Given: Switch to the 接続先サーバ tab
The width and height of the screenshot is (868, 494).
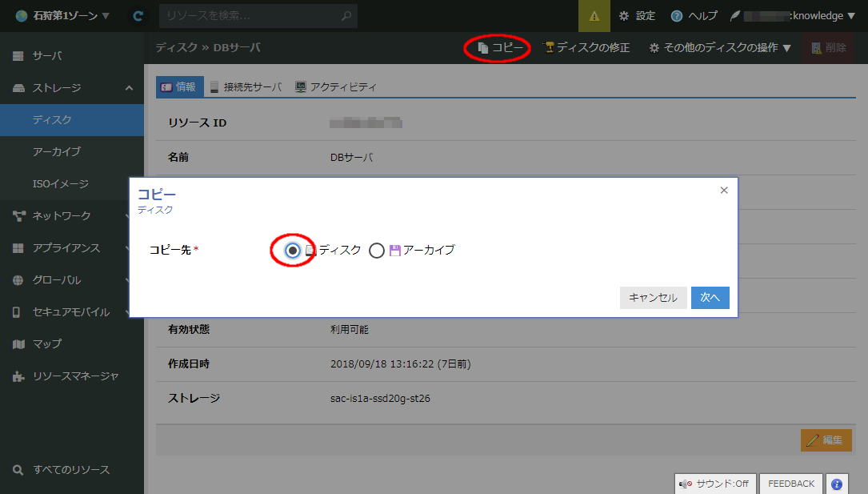Looking at the screenshot, I should 246,87.
